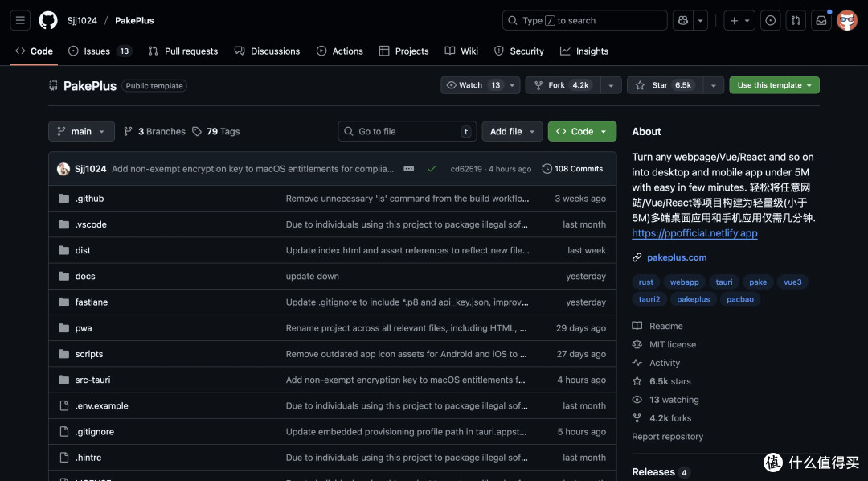Click the link icon beside pakeplus.com
The height and width of the screenshot is (481, 868).
[x=637, y=257]
